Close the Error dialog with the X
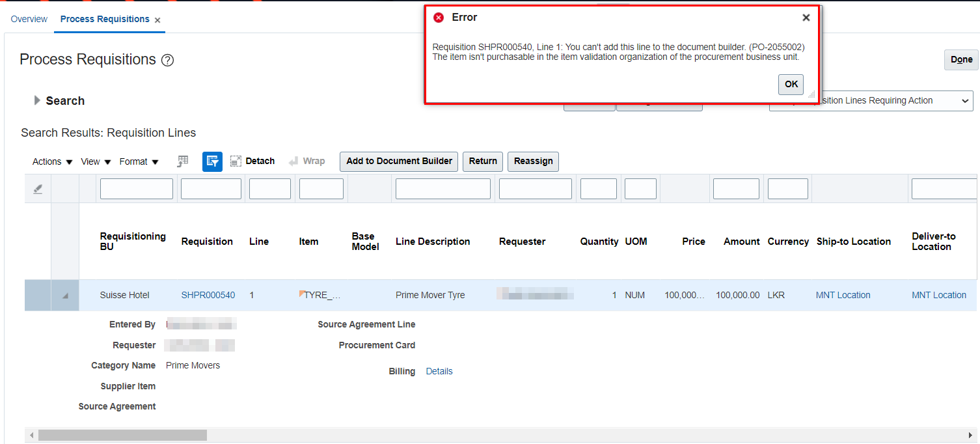Image resolution: width=980 pixels, height=444 pixels. (806, 18)
